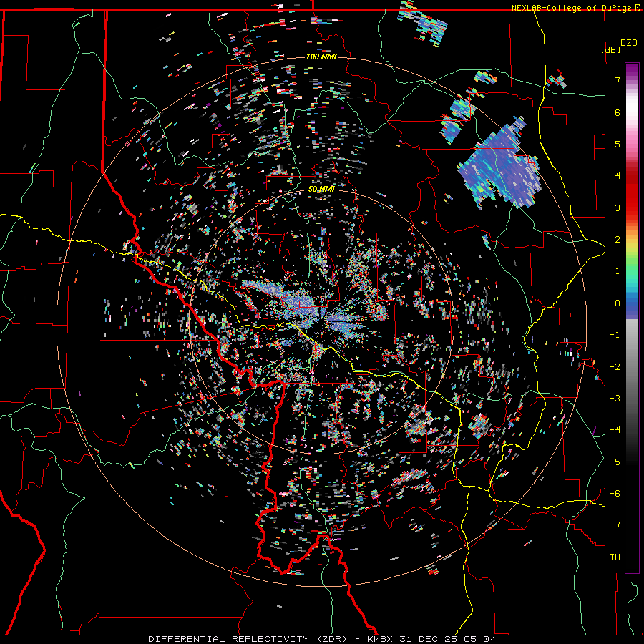Image resolution: width=644 pixels, height=644 pixels.
Task: Select the -7 value on the legend
Action: [x=615, y=525]
